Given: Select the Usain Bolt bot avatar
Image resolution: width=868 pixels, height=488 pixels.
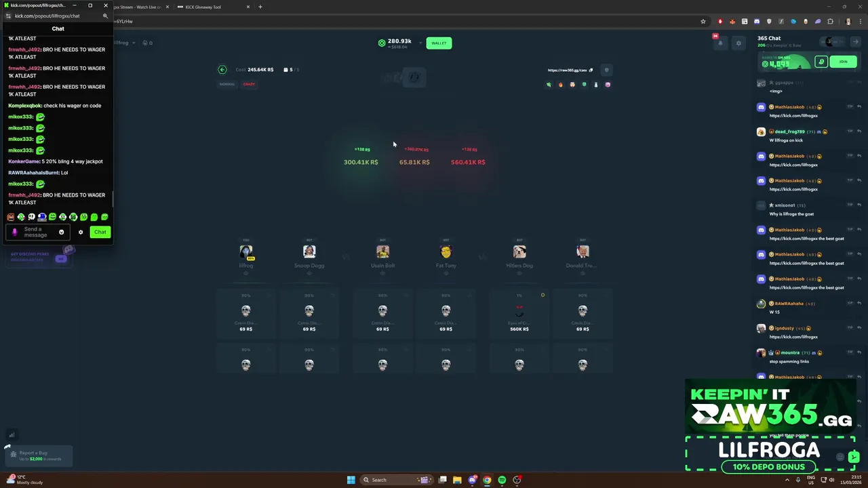Looking at the screenshot, I should coord(382,251).
